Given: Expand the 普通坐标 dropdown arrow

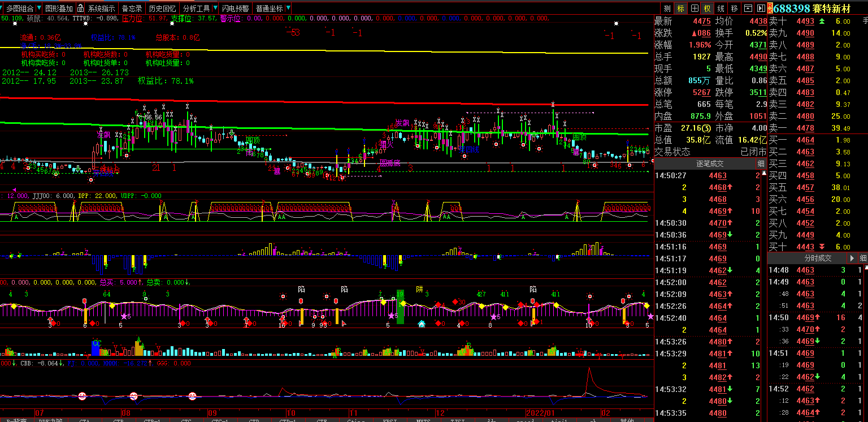Looking at the screenshot, I should 288,8.
